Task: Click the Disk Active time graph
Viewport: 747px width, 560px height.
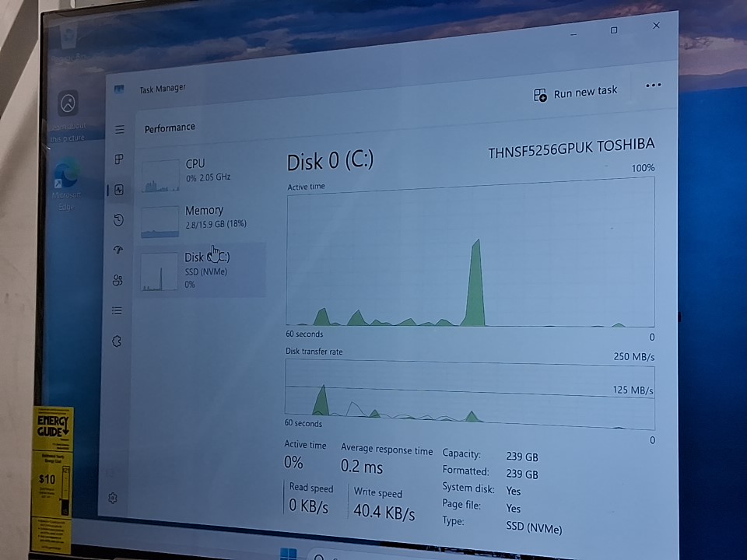Action: [x=470, y=255]
